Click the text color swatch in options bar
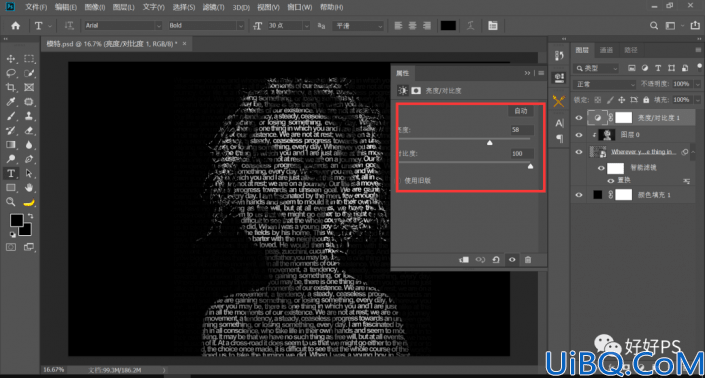Screen dimensions: 705x378 [x=448, y=26]
